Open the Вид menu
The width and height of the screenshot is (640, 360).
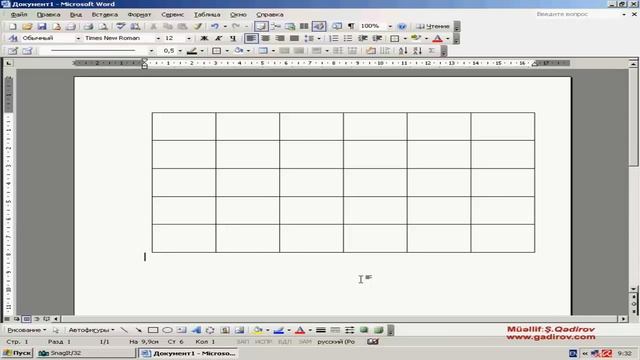tap(76, 14)
